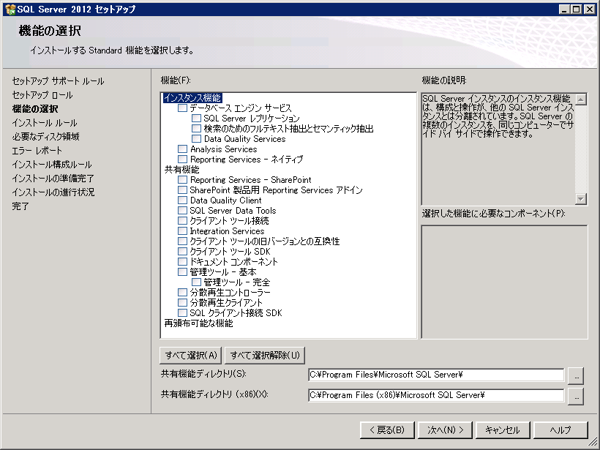Click the インストールの準備完了 step
The width and height of the screenshot is (600, 450).
(53, 178)
